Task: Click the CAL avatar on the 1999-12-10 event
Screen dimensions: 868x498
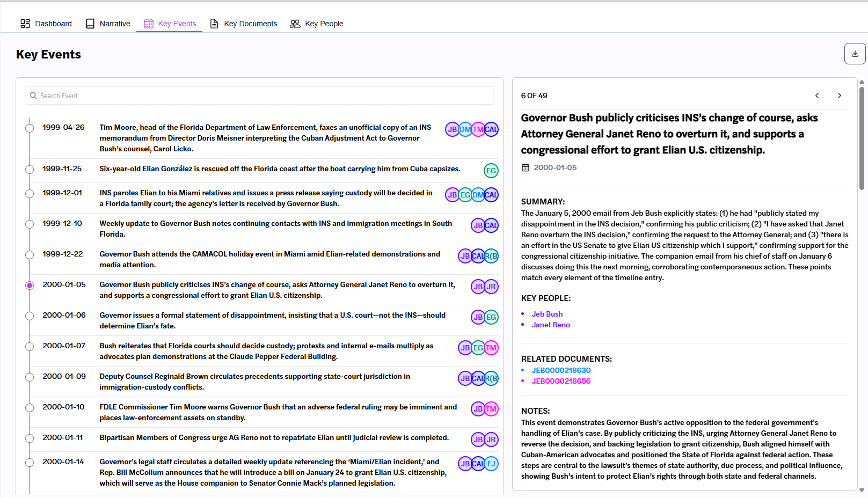Action: 491,225
